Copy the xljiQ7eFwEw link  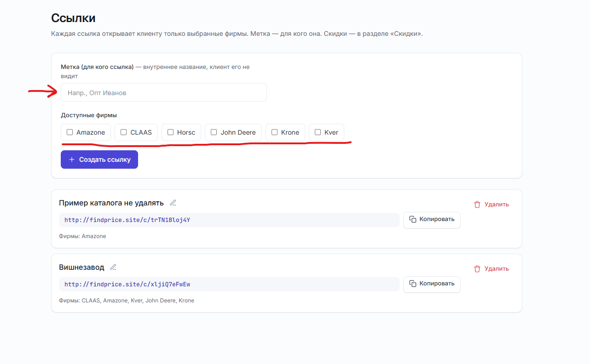[432, 284]
